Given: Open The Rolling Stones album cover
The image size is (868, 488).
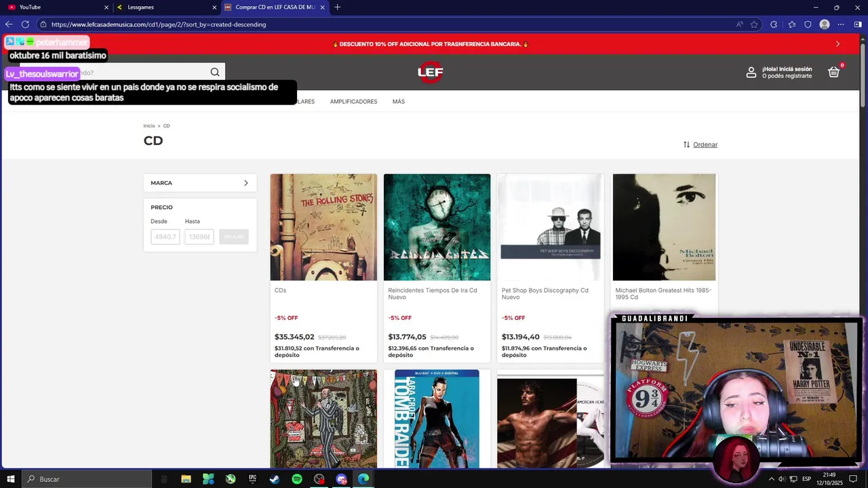Looking at the screenshot, I should [x=323, y=227].
